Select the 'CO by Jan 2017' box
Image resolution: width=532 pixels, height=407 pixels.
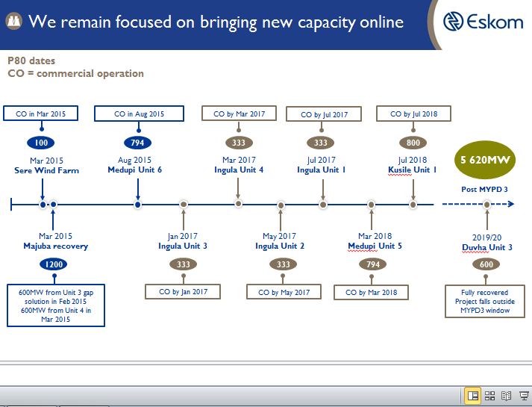click(x=183, y=291)
